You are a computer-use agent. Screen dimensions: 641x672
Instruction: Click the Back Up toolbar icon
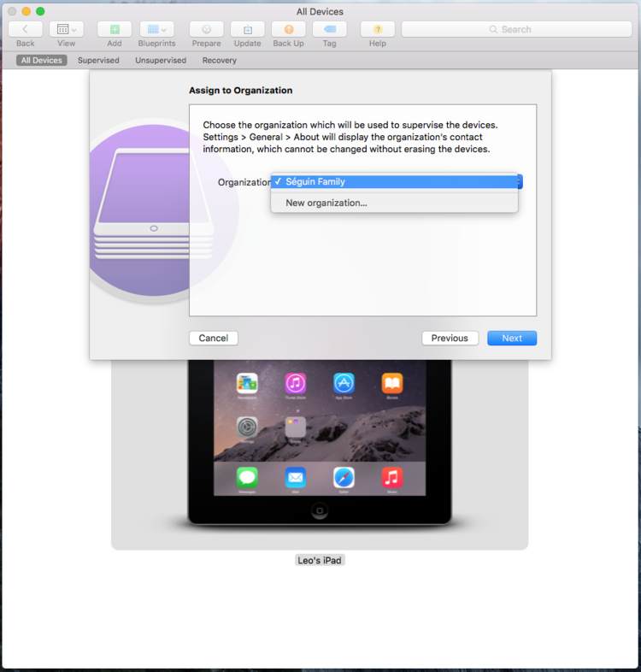(289, 30)
